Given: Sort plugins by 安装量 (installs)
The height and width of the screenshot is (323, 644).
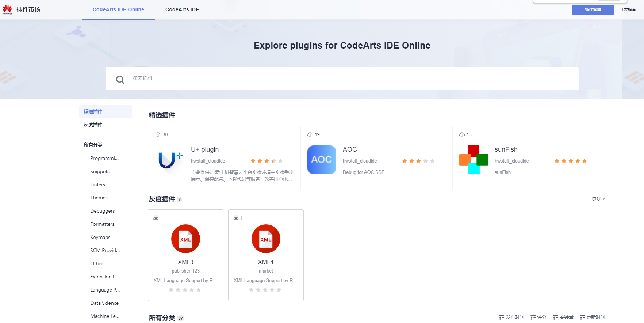Looking at the screenshot, I should point(563,317).
